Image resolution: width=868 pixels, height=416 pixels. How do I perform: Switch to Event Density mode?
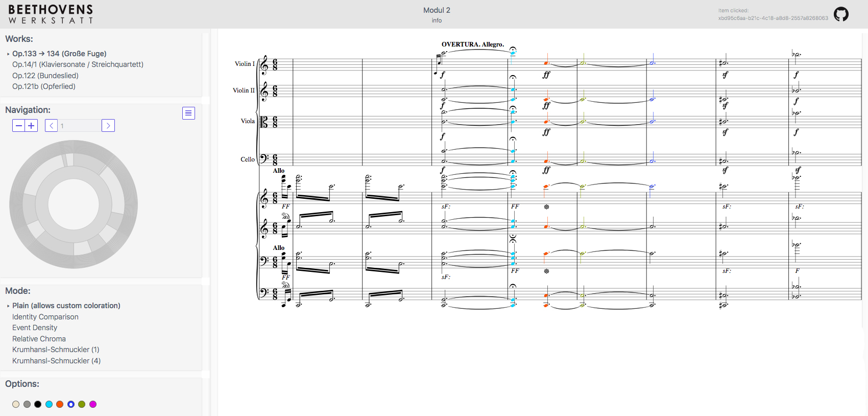coord(35,328)
